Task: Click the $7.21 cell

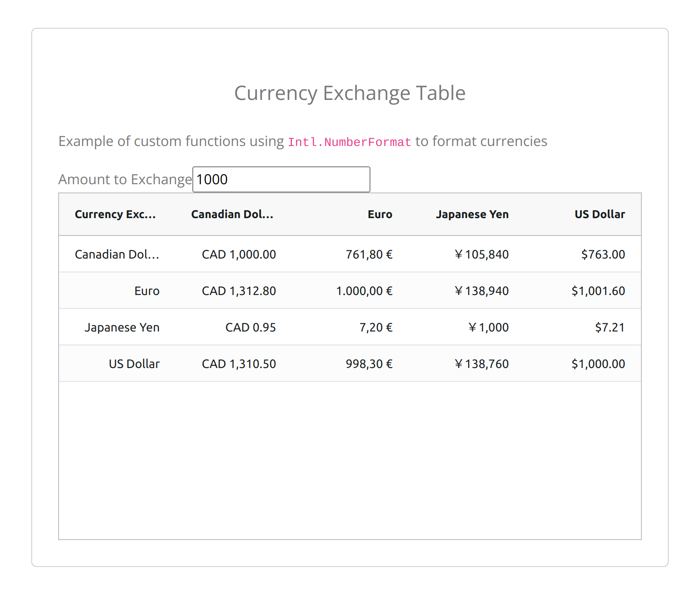Action: click(610, 327)
